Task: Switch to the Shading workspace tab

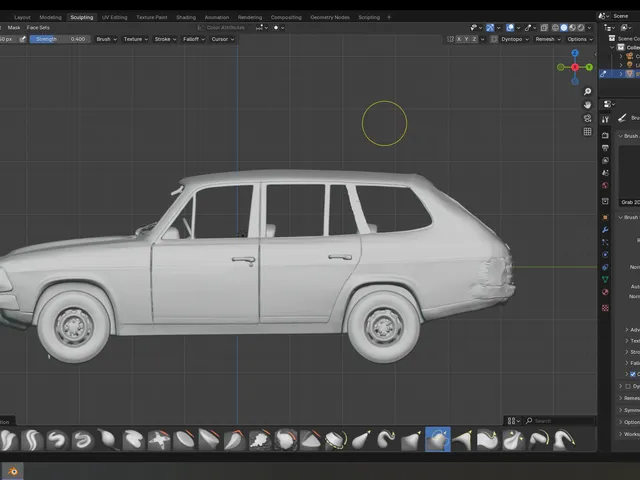Action: (186, 17)
